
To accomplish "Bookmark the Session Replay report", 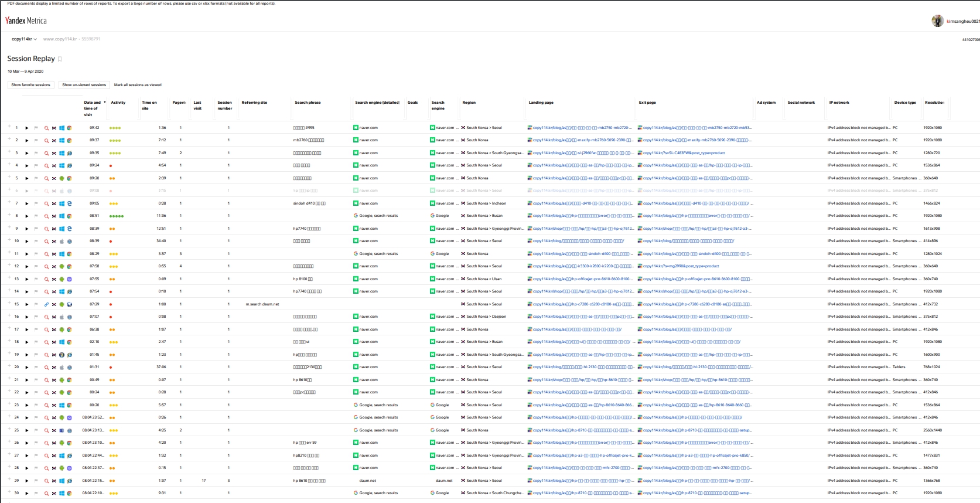I will [60, 59].
